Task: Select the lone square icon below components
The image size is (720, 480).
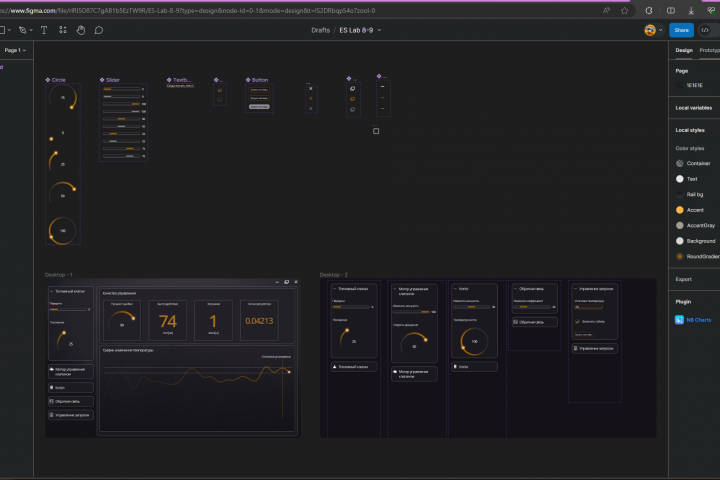Action: [376, 131]
